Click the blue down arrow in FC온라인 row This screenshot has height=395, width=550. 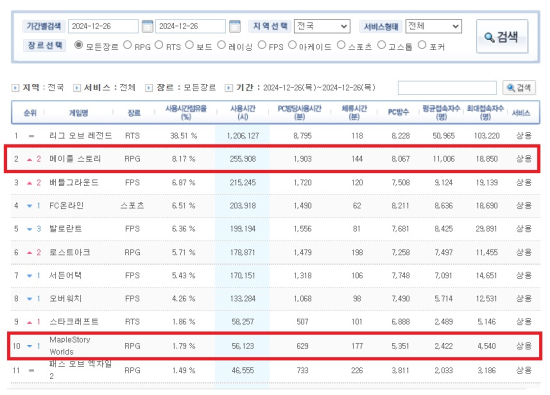coord(29,206)
